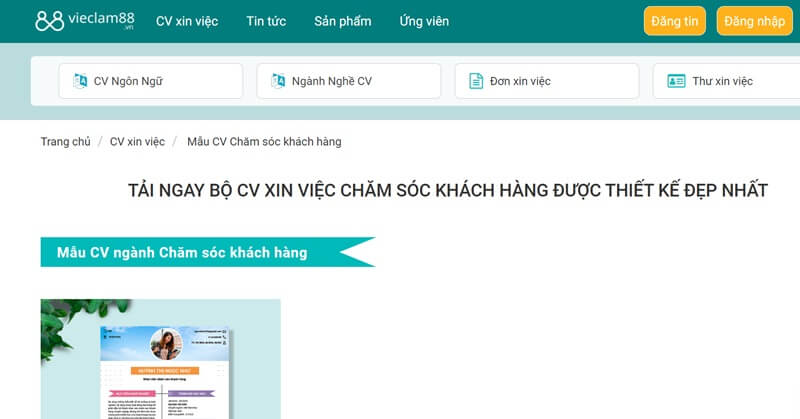Select the Thư xin việc tab

[727, 81]
